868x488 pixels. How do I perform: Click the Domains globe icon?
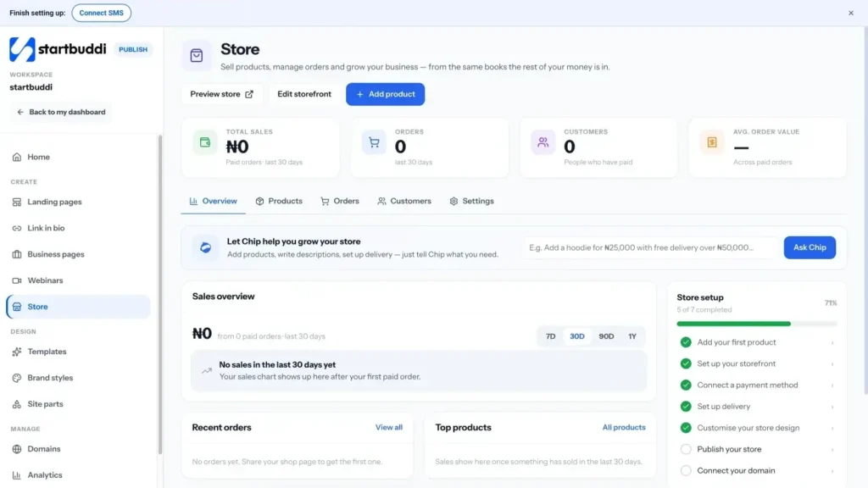click(17, 449)
